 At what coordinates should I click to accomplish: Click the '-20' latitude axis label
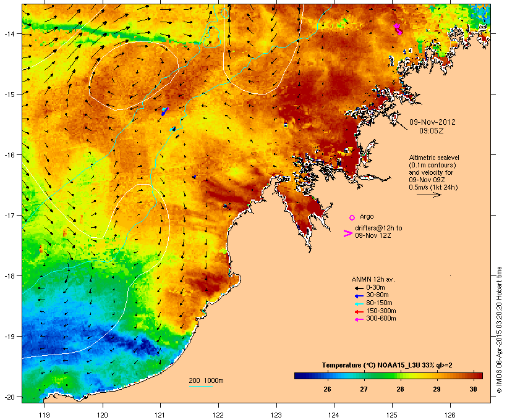click(x=9, y=397)
